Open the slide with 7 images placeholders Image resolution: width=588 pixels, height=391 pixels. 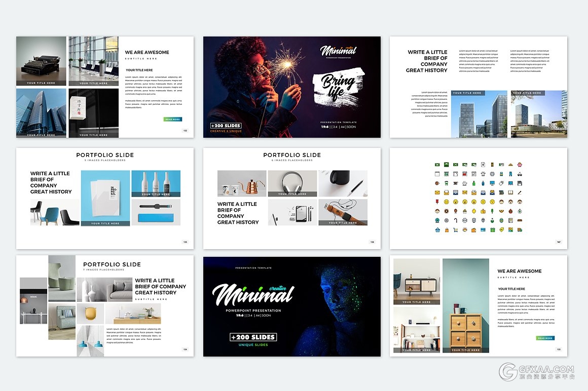click(104, 305)
